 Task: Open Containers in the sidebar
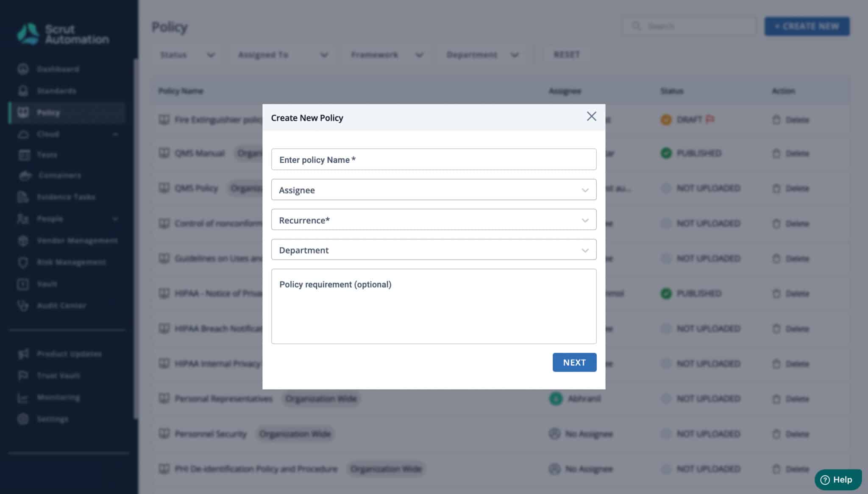pos(59,176)
